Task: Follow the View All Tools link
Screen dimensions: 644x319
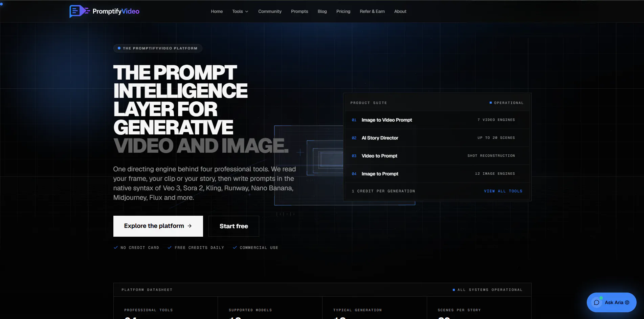Action: pyautogui.click(x=503, y=191)
